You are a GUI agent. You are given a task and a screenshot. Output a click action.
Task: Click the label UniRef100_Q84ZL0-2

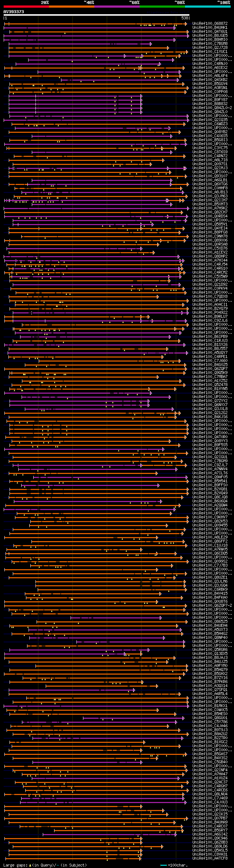212,108
